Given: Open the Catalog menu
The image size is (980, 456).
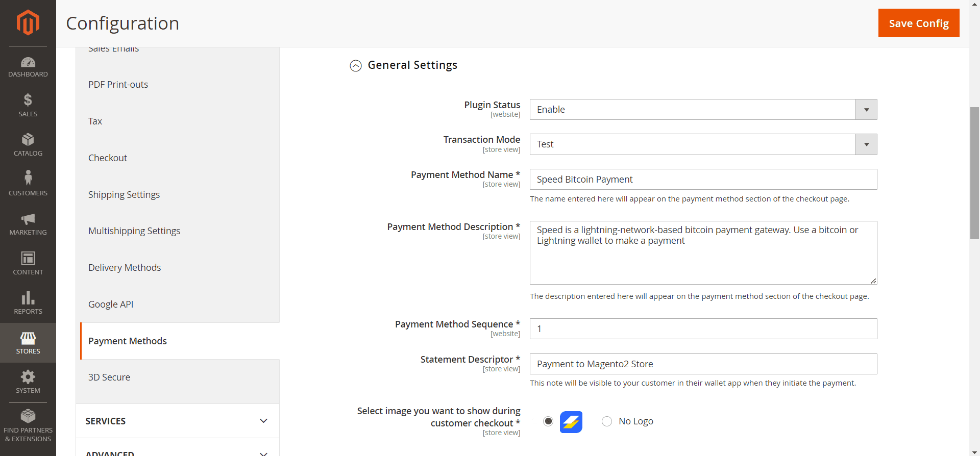Looking at the screenshot, I should [28, 145].
